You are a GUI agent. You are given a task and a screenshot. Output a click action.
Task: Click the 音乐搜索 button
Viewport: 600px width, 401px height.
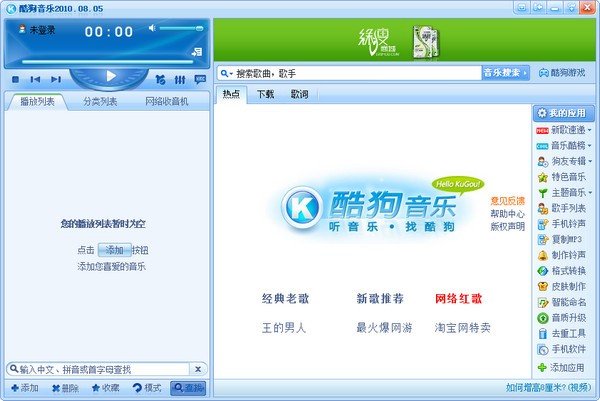tap(505, 73)
